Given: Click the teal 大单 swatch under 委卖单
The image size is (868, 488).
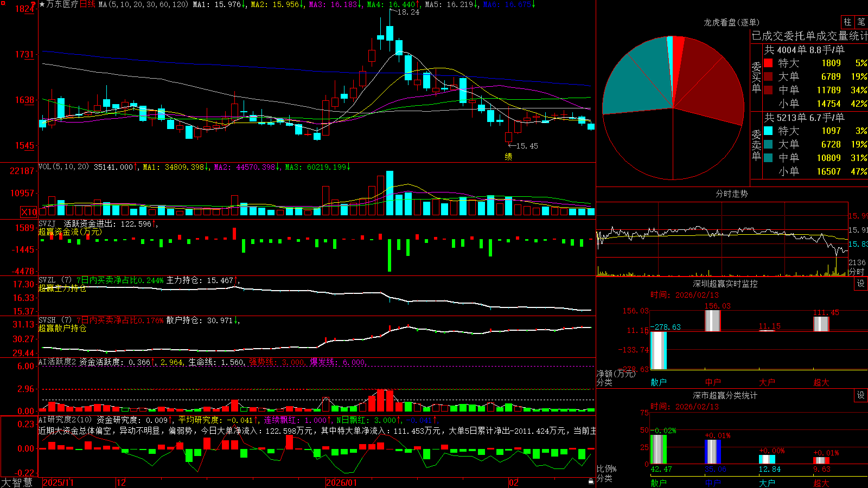Looking at the screenshot, I should point(768,144).
